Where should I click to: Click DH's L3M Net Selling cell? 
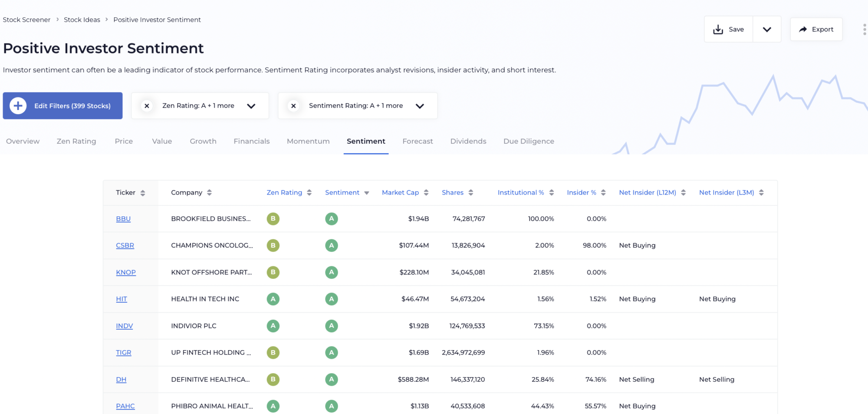(x=717, y=380)
